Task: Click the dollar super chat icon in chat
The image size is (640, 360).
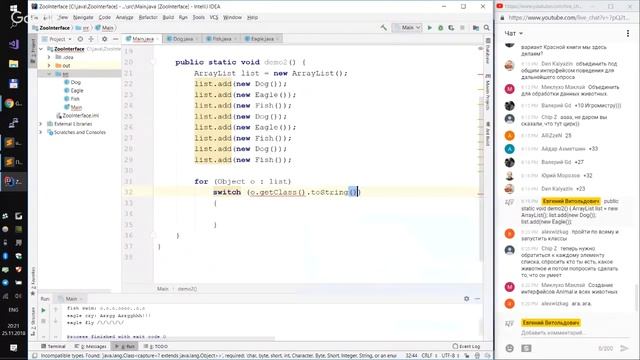Action: coord(527,348)
